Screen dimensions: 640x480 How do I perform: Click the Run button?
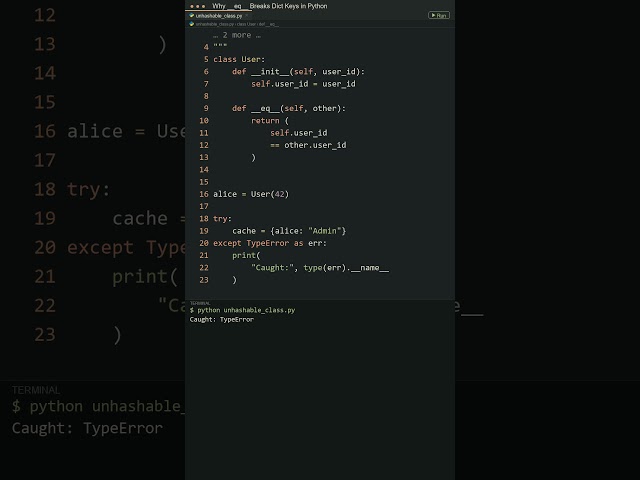coord(439,16)
